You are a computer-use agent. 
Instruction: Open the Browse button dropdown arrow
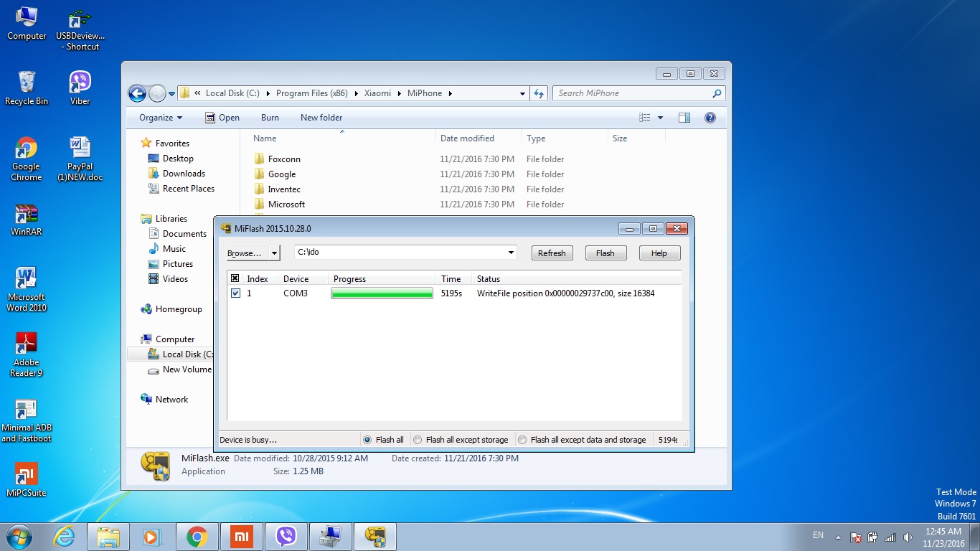pos(274,253)
